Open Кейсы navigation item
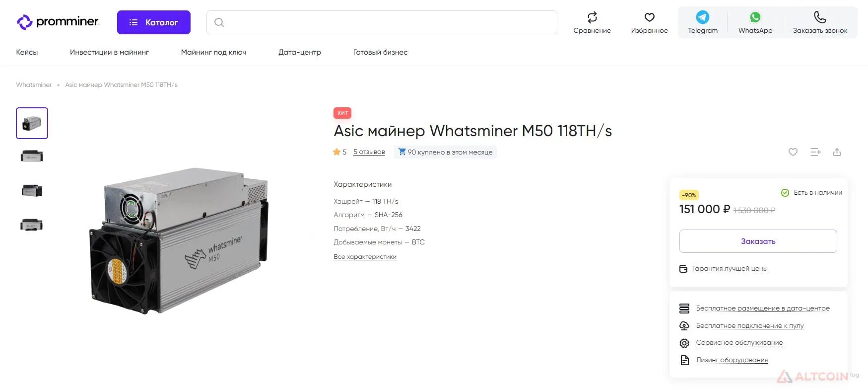Viewport: 868px width, 390px height. (27, 52)
